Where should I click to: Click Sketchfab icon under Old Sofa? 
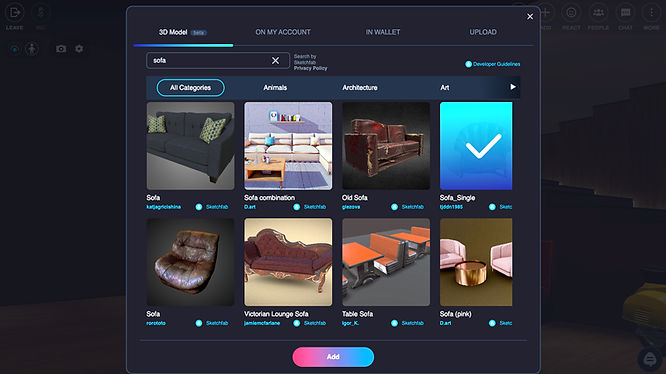[394, 207]
